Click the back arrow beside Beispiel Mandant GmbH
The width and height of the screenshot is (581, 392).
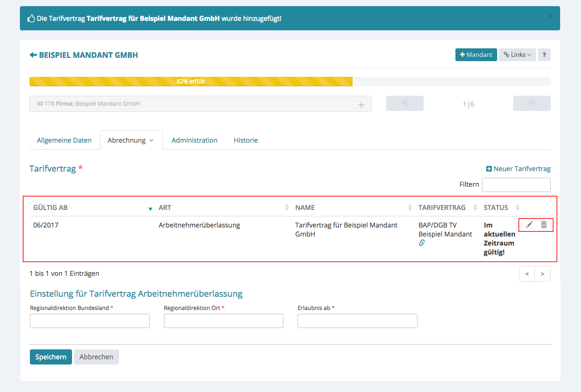coord(33,55)
